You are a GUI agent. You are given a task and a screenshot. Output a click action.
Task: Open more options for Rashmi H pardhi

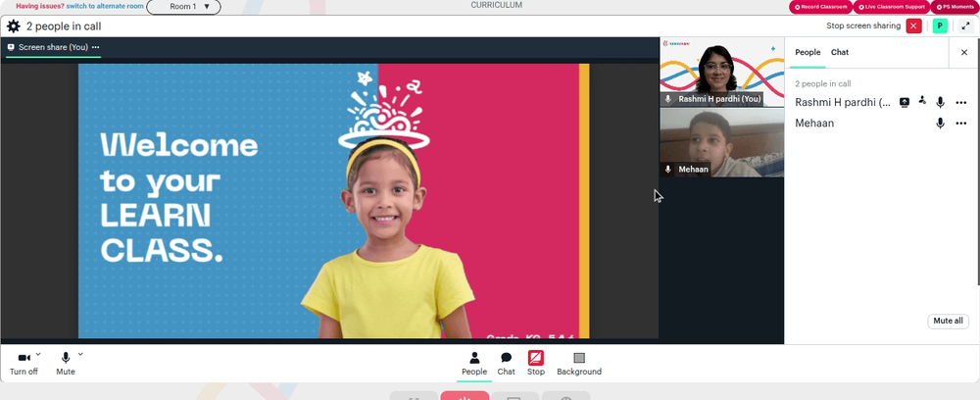pos(961,103)
